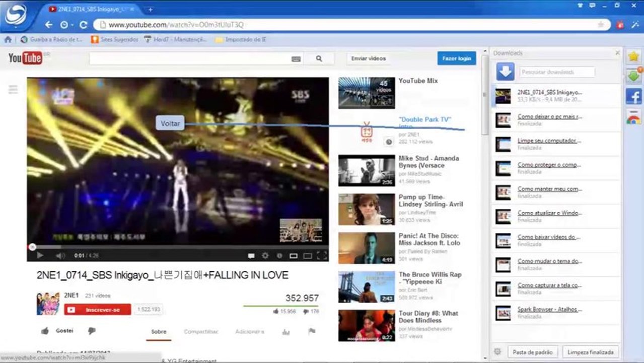644x363 pixels.
Task: Open the YouTube guide hamburger menu
Action: tap(13, 90)
